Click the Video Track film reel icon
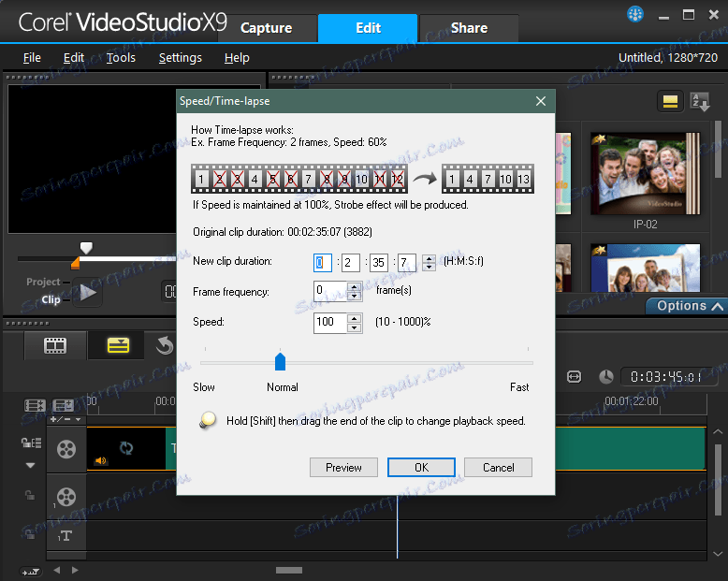The width and height of the screenshot is (728, 581). 66,449
